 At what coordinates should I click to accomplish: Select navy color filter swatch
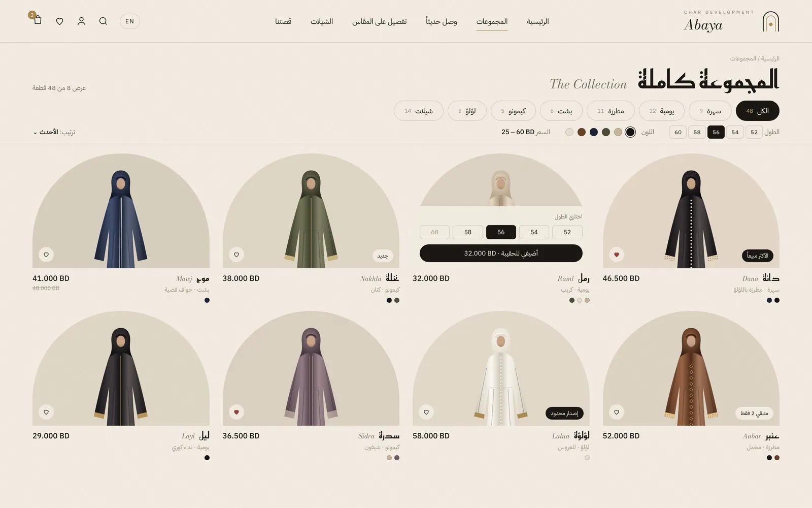click(x=594, y=132)
